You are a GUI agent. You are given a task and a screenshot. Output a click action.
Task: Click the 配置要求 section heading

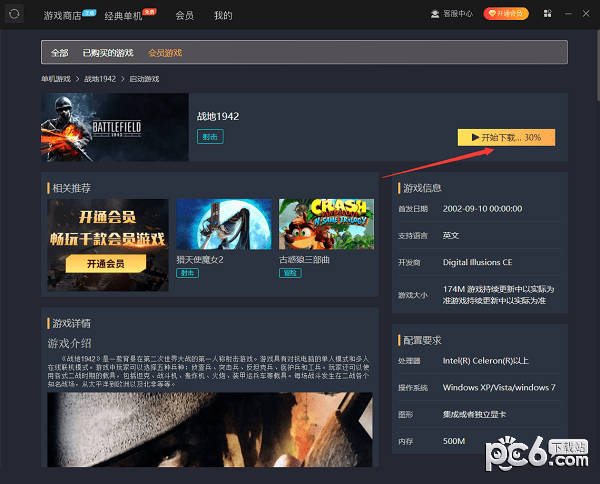point(422,340)
